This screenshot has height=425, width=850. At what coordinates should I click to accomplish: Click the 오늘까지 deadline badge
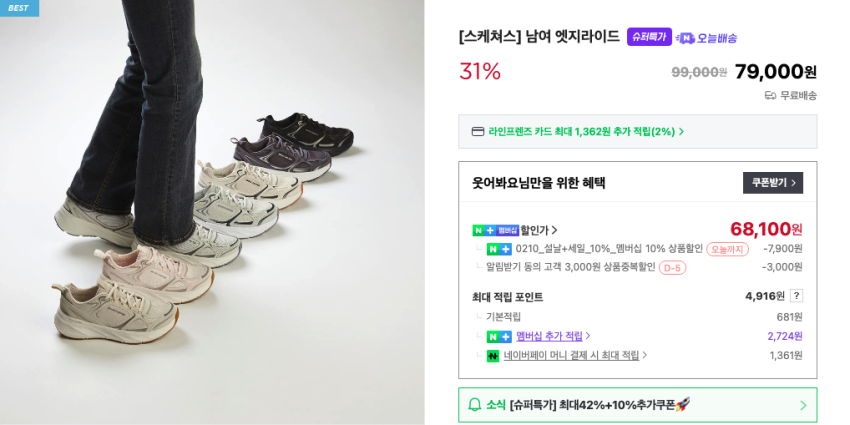(727, 249)
